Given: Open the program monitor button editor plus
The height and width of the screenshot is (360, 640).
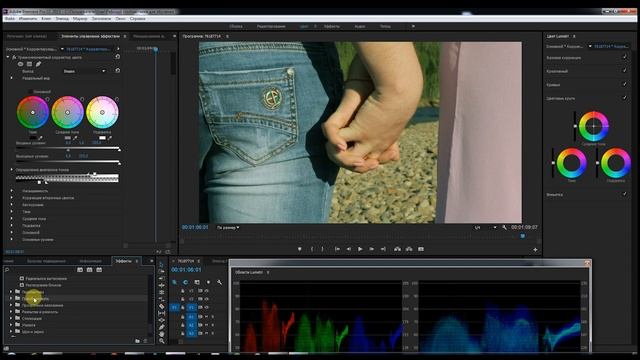Looking at the screenshot, I should pyautogui.click(x=535, y=250).
